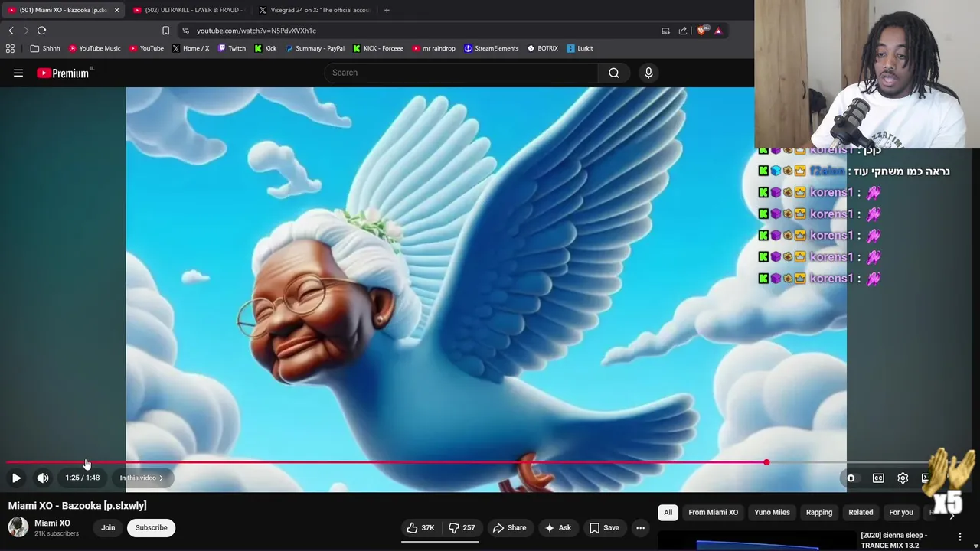Open Brave Shields lion icon
This screenshot has height=551, width=980.
click(x=701, y=31)
